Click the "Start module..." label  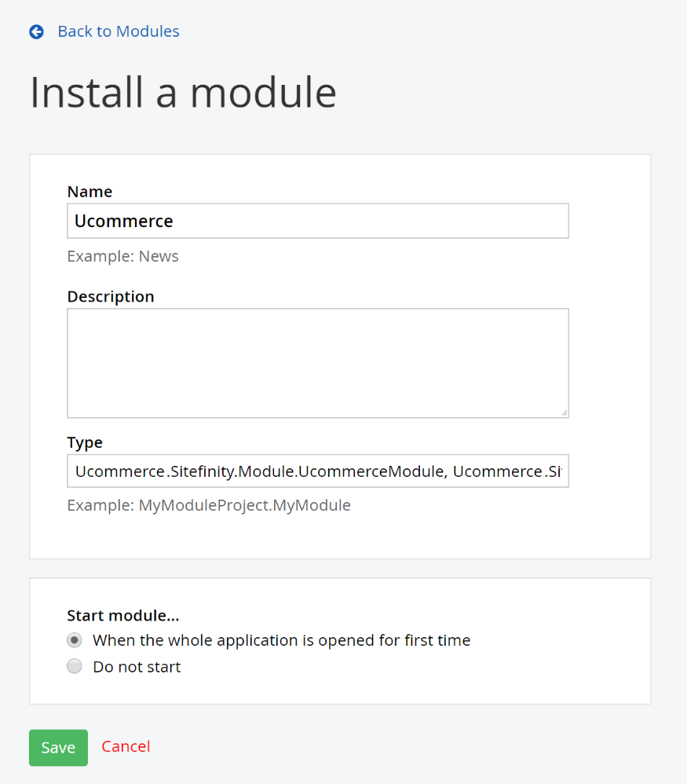pyautogui.click(x=123, y=616)
